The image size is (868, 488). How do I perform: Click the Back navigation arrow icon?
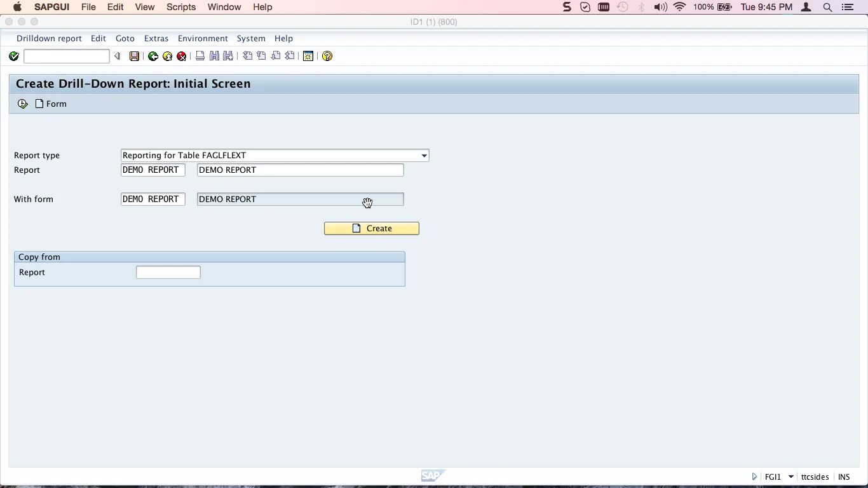153,56
